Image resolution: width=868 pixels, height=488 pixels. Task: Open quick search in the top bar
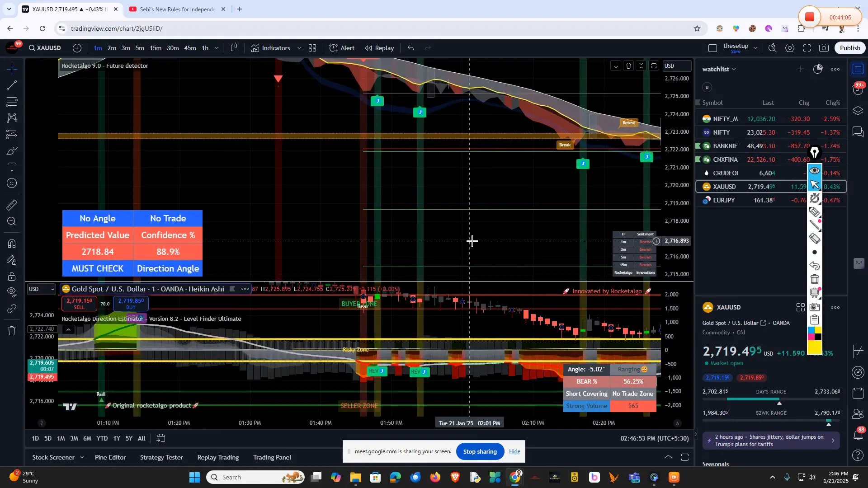click(x=773, y=48)
